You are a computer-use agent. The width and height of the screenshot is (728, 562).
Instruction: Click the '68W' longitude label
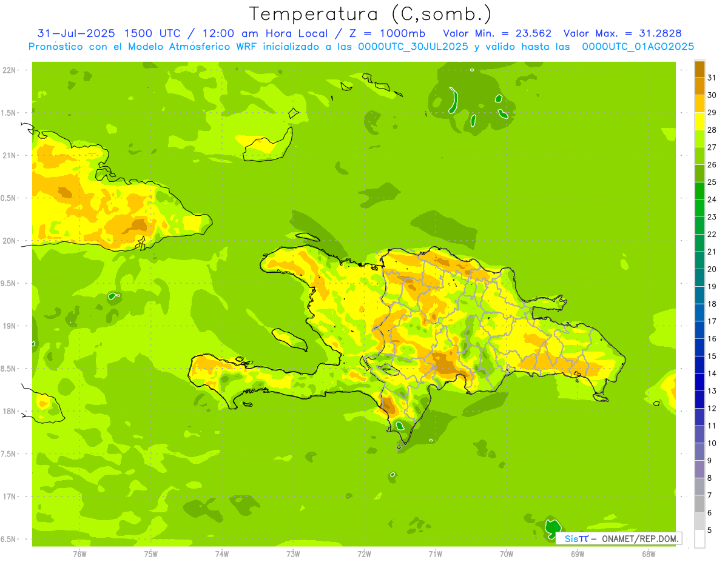click(x=649, y=554)
